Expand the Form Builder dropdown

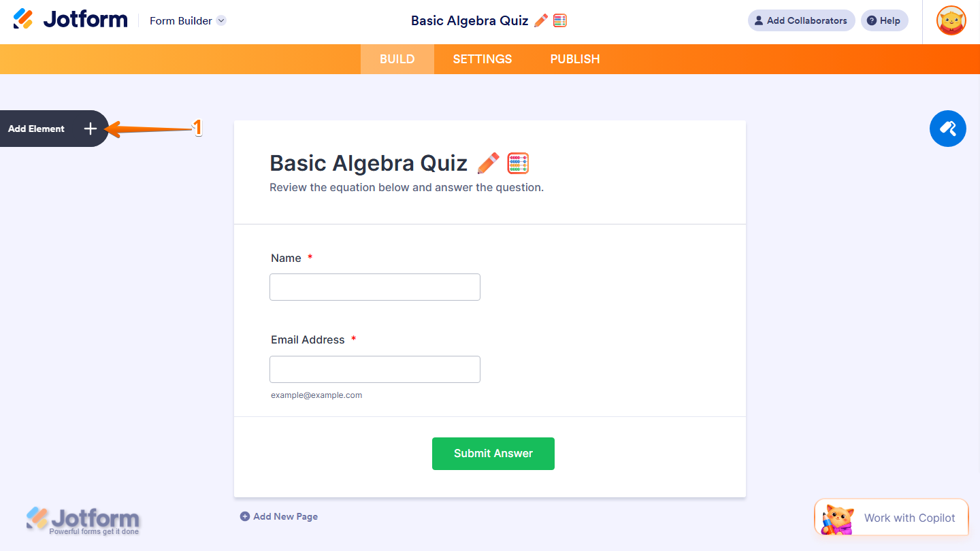coord(220,20)
